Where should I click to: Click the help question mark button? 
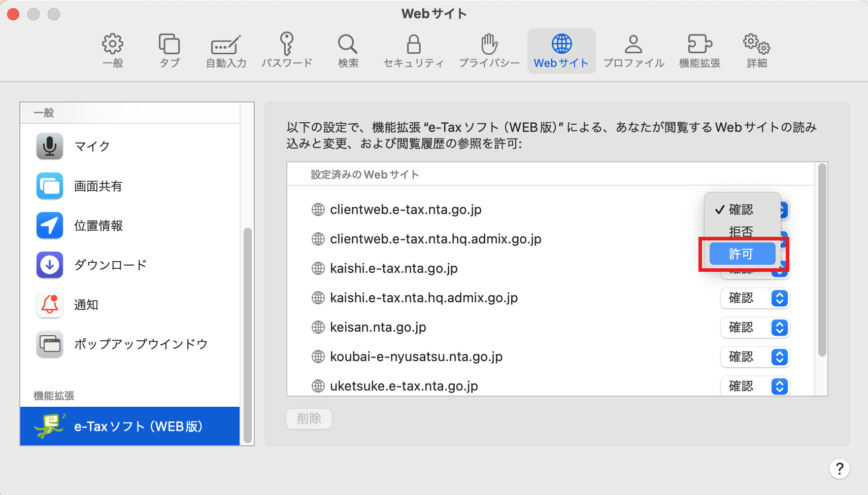tap(839, 469)
